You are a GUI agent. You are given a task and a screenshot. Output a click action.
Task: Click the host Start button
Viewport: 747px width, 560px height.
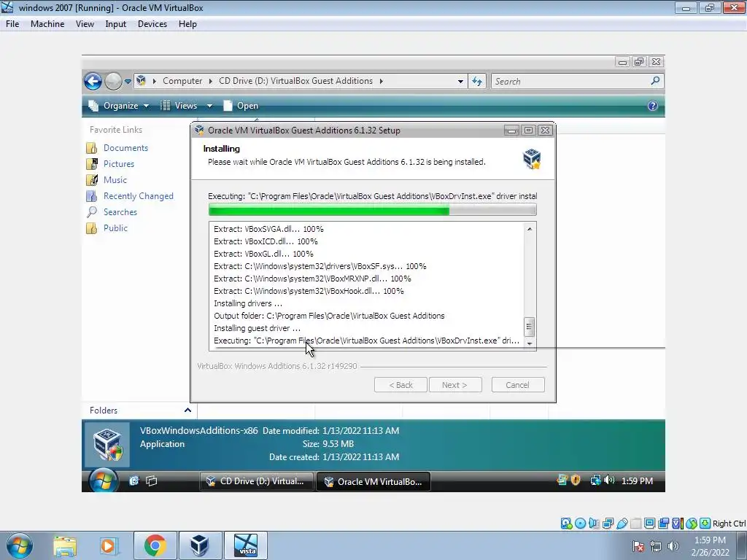pos(20,545)
